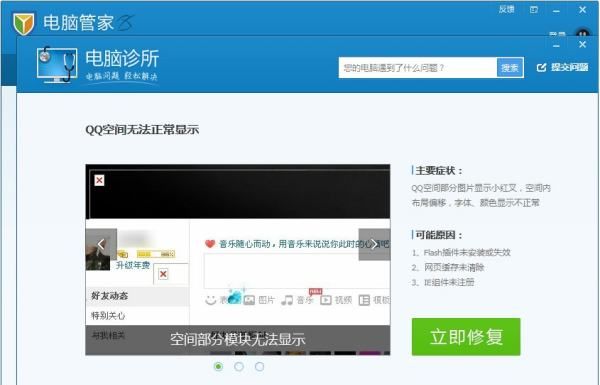Click the 电脑诊所 stethoscope monitor logo
This screenshot has width=600, height=385.
57,64
